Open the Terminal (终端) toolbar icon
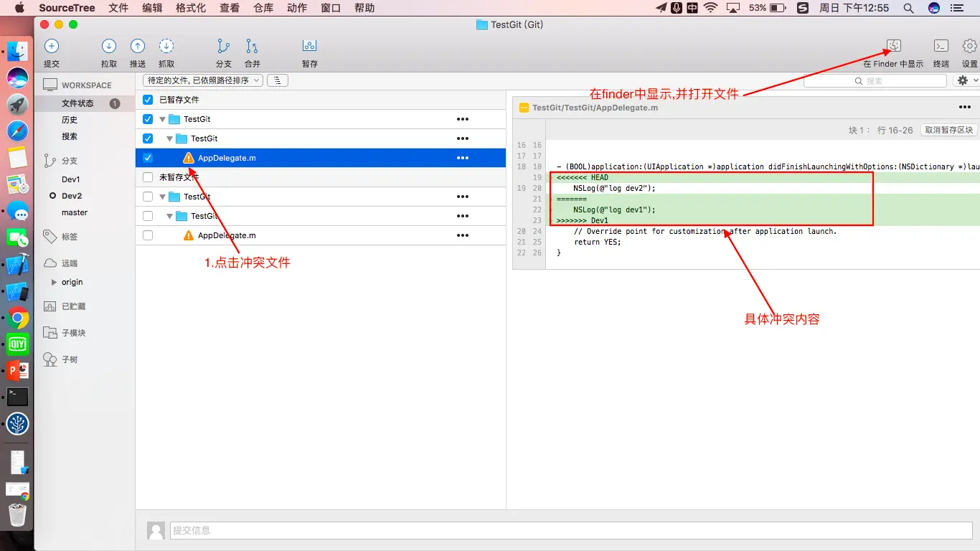 click(941, 46)
